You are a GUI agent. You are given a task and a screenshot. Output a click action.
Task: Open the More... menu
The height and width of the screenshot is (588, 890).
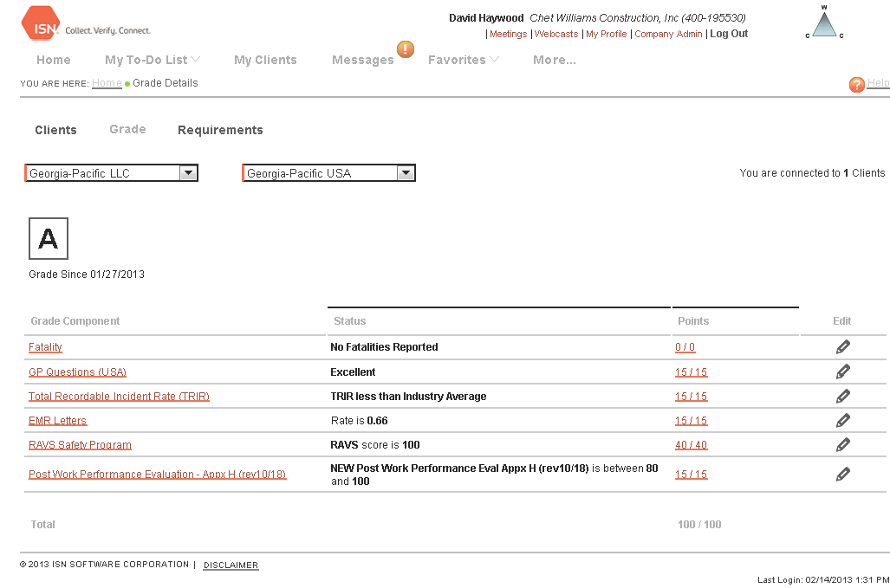point(554,60)
